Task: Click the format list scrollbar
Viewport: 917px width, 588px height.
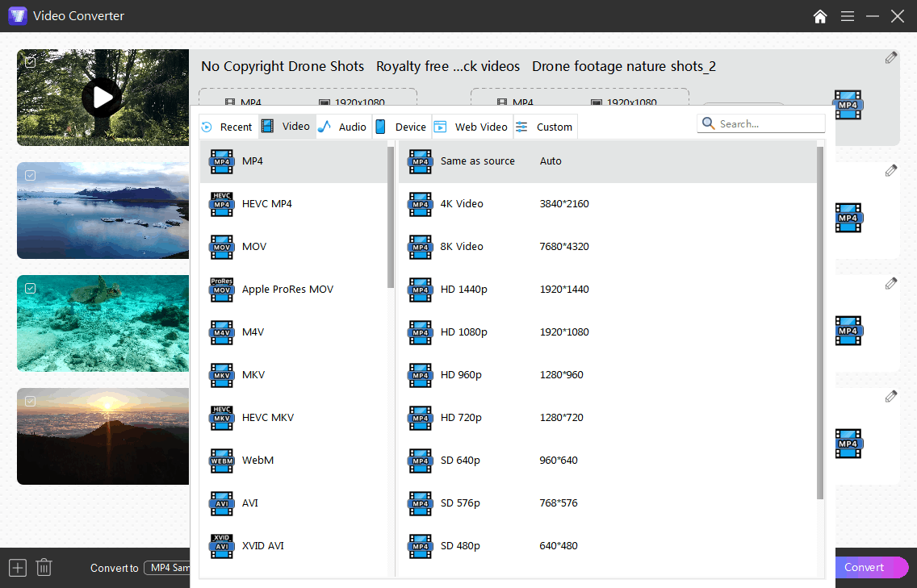Action: [391, 218]
